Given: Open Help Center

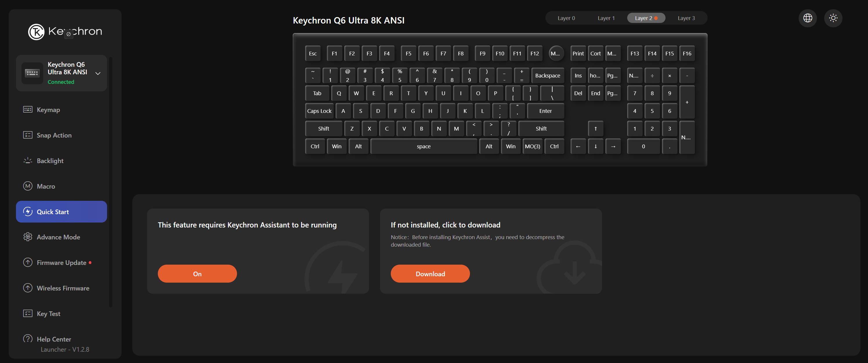Looking at the screenshot, I should tap(54, 339).
